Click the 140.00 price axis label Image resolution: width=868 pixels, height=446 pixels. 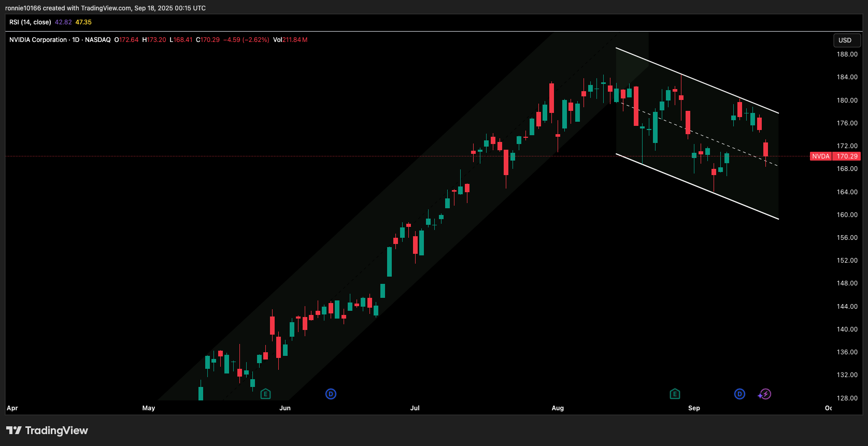pos(847,329)
